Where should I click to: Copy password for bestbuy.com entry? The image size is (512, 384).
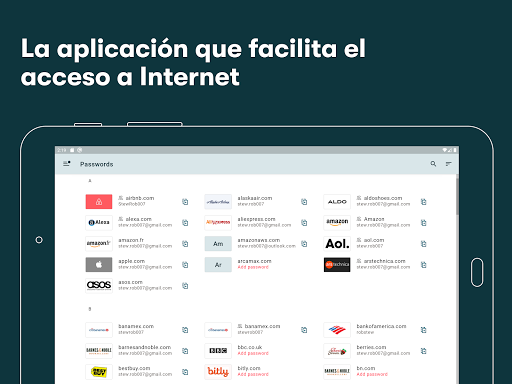(x=185, y=372)
